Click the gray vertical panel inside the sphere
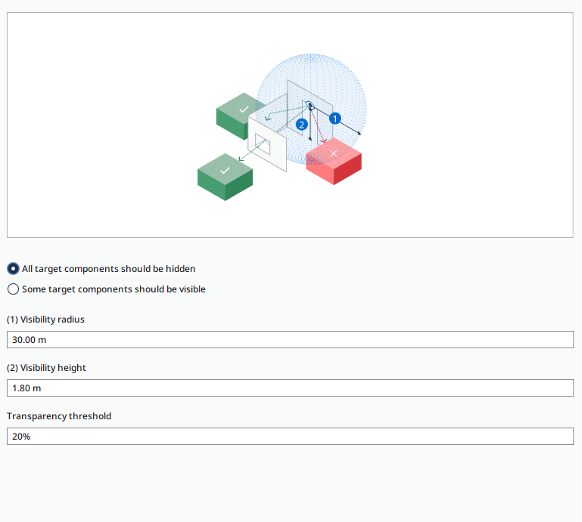The image size is (582, 522). 310,111
